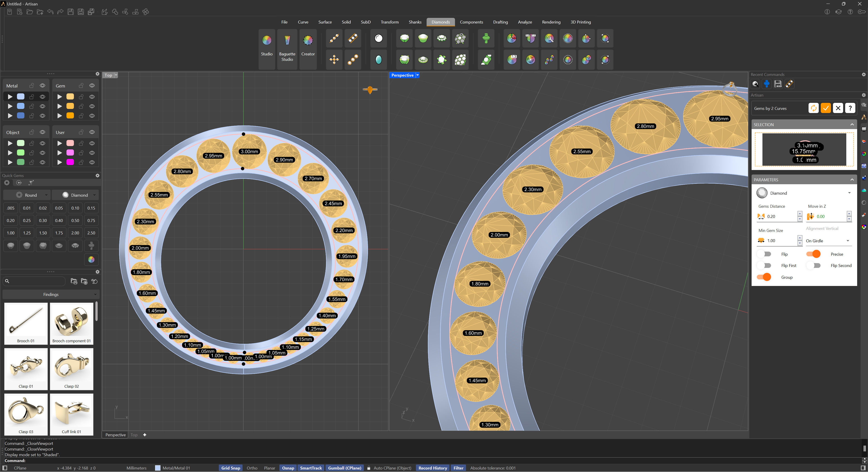Screen dimensions: 868x472
Task: Toggle Grid Snap in status bar
Action: point(231,468)
